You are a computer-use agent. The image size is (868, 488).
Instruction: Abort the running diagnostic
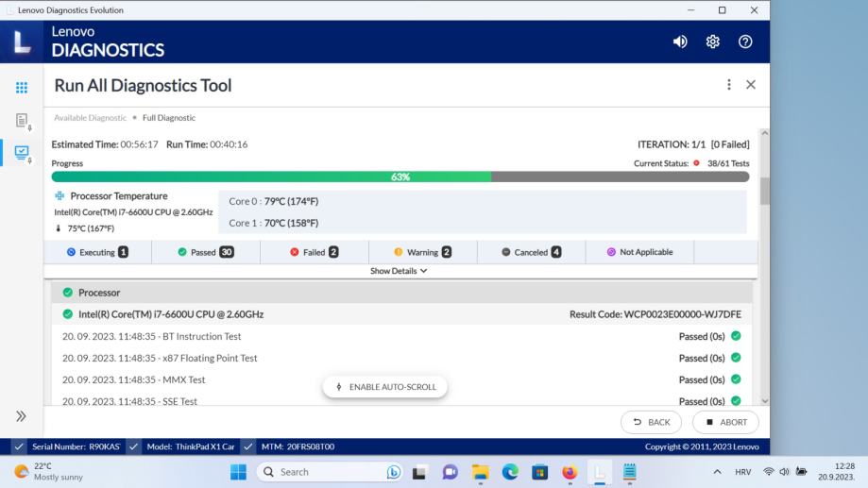tap(725, 422)
